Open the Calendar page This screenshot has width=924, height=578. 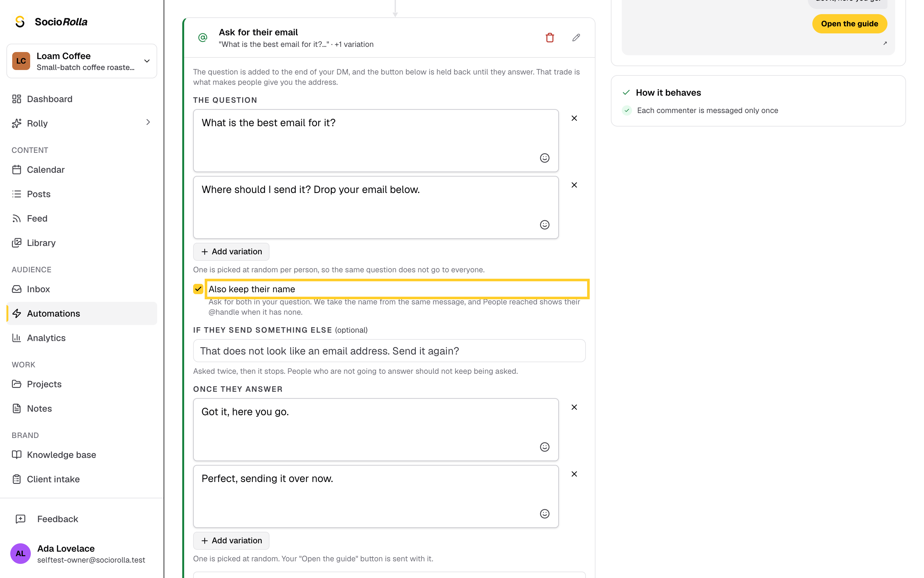pos(82,170)
